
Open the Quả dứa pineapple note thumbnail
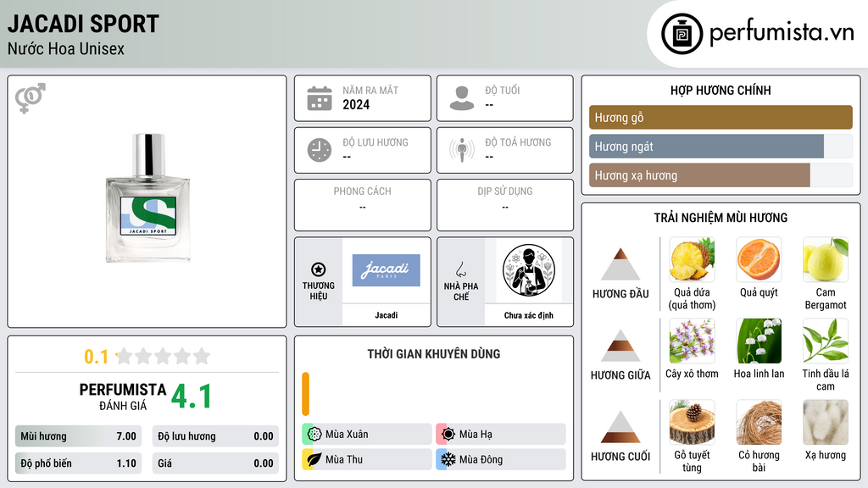[x=692, y=259]
